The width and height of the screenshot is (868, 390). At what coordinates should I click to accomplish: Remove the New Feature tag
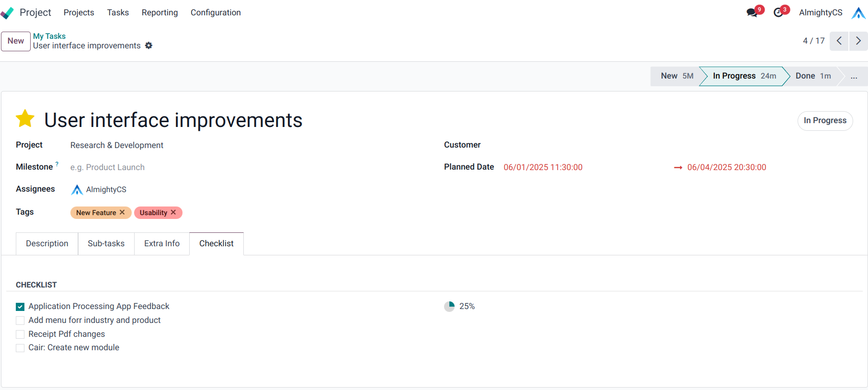(x=122, y=212)
